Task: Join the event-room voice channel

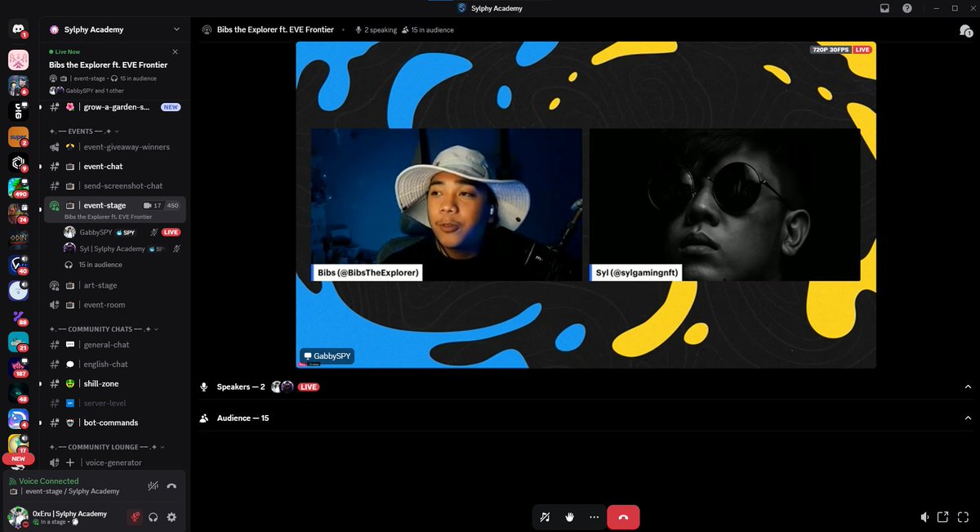Action: tap(115, 305)
